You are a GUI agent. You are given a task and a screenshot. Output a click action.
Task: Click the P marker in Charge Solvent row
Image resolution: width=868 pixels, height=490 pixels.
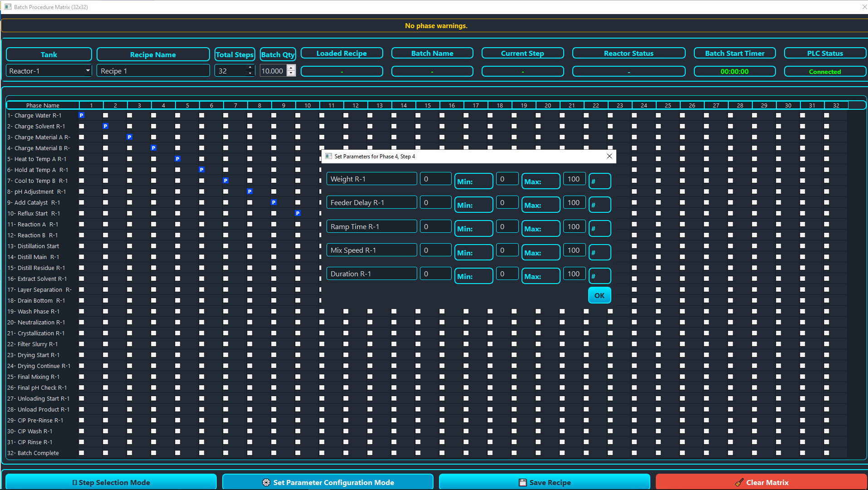[x=106, y=126]
